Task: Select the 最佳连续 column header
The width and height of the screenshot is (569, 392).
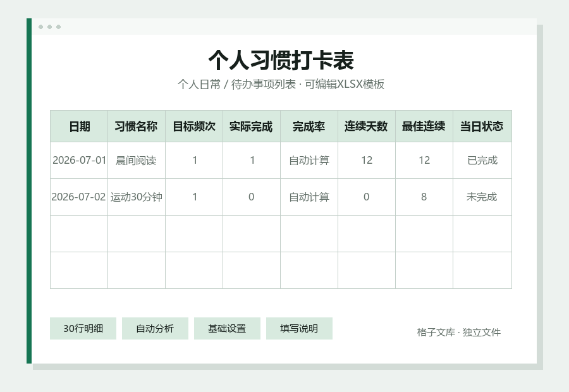Action: pos(424,126)
